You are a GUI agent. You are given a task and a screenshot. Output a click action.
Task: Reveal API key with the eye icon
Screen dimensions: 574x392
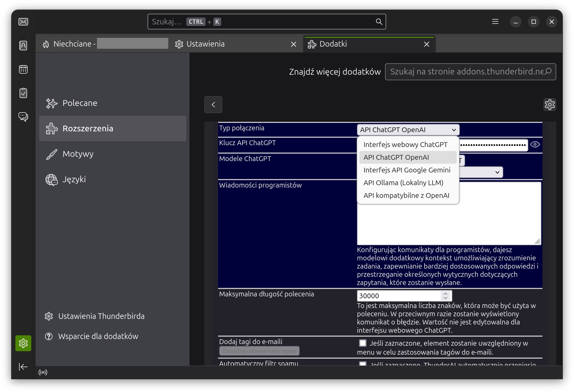click(x=535, y=144)
